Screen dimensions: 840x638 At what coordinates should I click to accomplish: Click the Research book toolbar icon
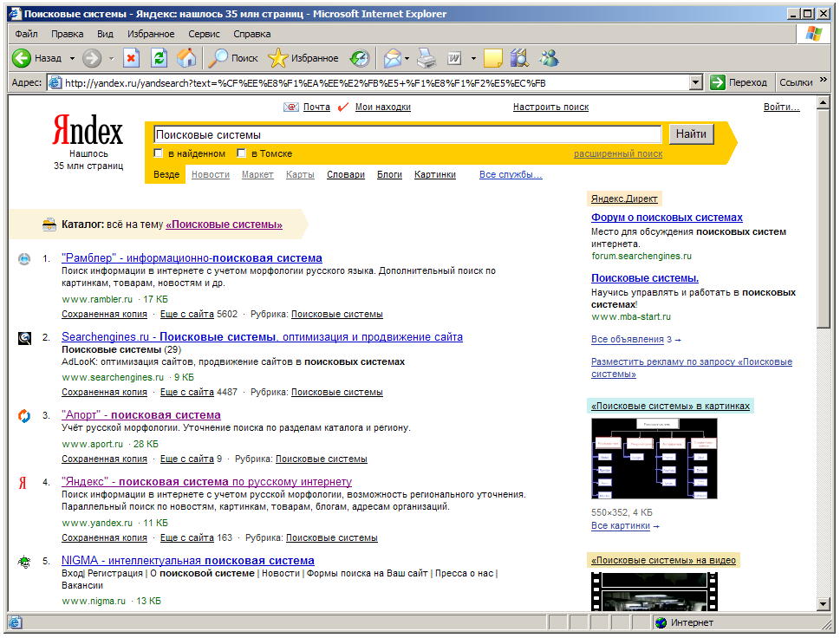point(519,58)
